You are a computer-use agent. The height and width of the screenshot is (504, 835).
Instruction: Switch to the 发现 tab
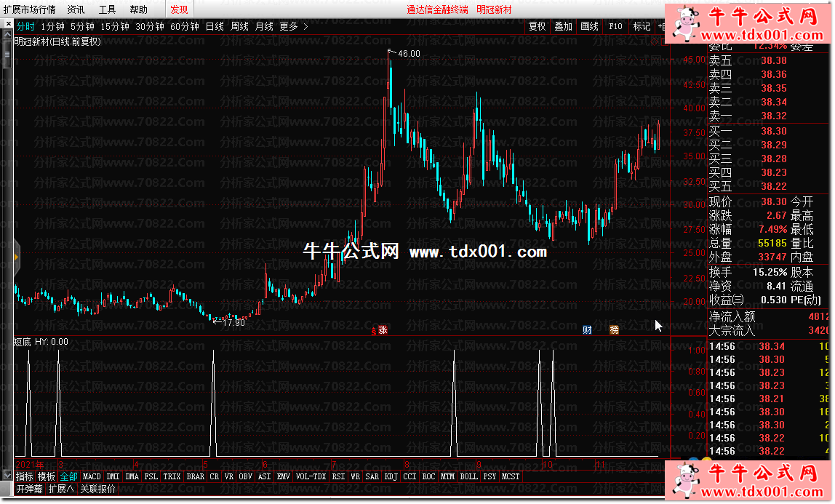click(x=179, y=9)
